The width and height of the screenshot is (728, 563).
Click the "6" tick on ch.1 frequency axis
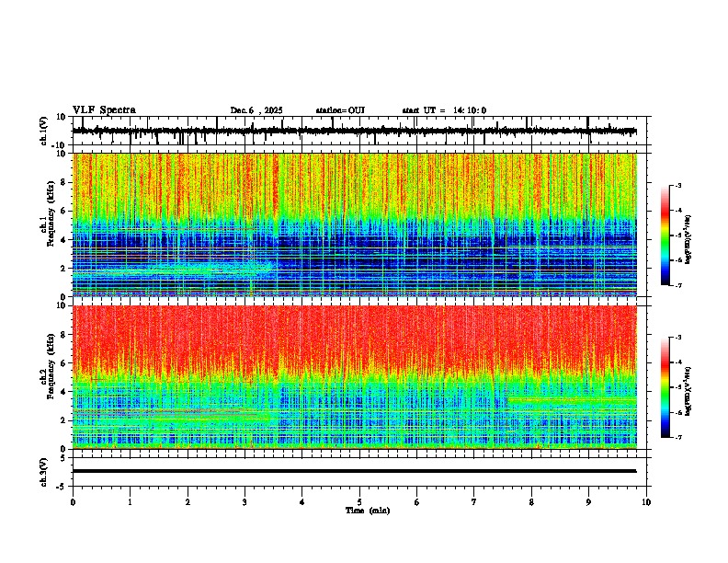(64, 212)
